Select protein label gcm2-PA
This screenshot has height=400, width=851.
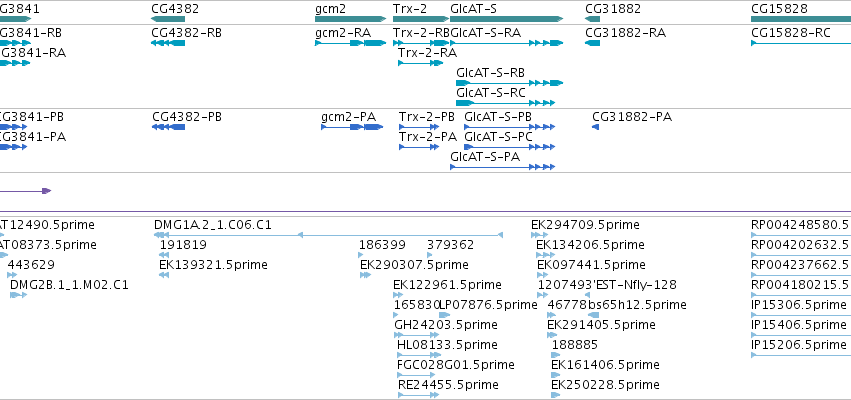coord(348,117)
